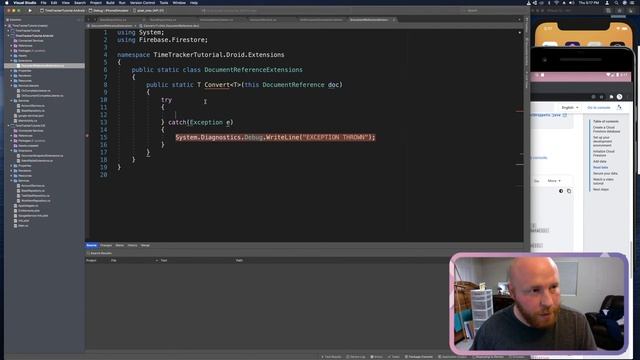Screen dimensions: 640x360
Task: Click the Text column header in Search Results
Action: tap(164, 260)
